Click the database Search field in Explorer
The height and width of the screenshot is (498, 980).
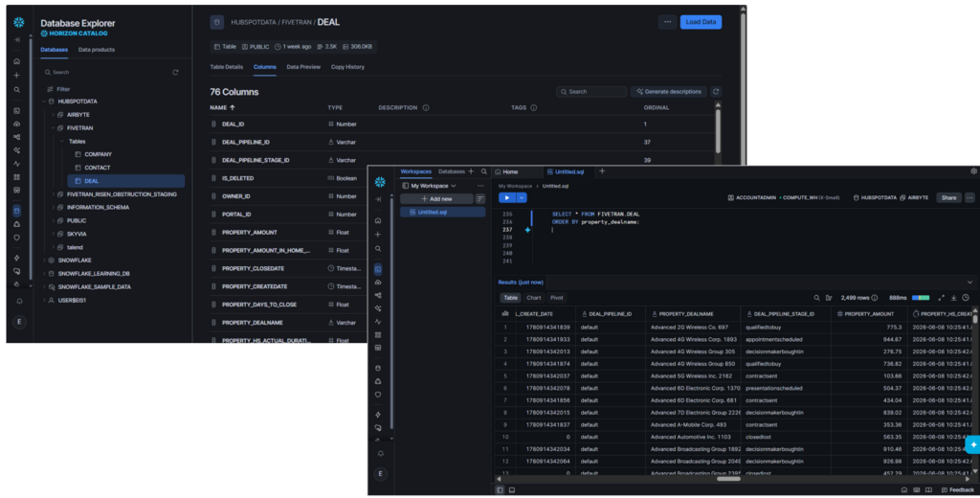click(x=106, y=73)
